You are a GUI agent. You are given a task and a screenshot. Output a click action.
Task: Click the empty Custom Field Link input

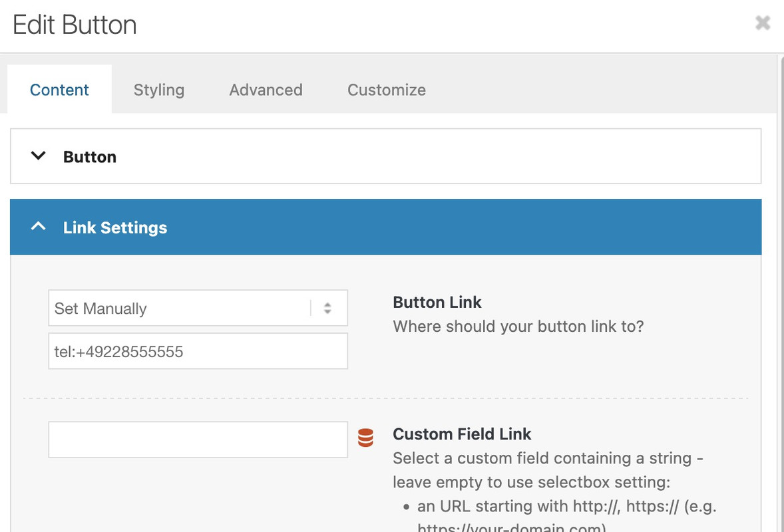pyautogui.click(x=198, y=440)
